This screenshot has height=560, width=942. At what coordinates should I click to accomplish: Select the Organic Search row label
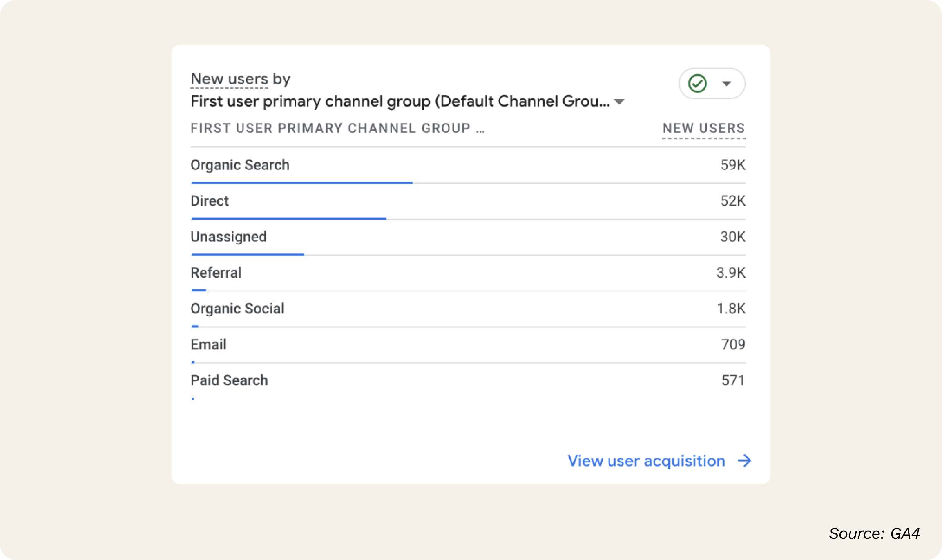(240, 165)
